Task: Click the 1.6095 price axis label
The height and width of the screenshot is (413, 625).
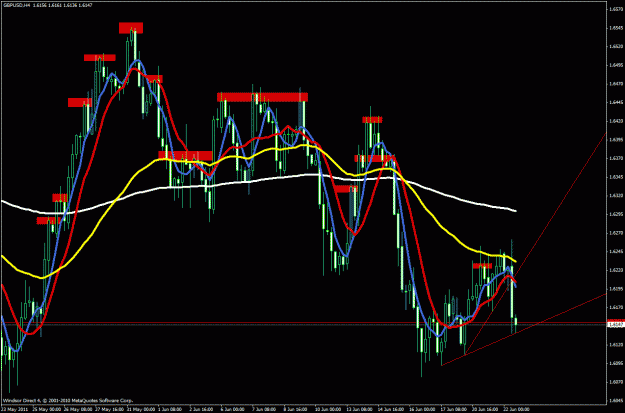Action: [615, 363]
